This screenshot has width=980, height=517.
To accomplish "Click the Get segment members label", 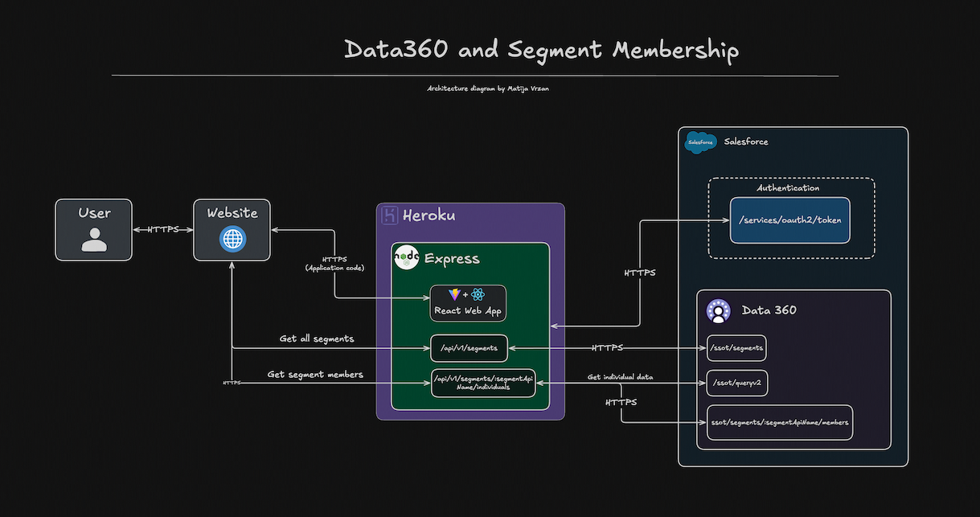I will click(x=315, y=375).
